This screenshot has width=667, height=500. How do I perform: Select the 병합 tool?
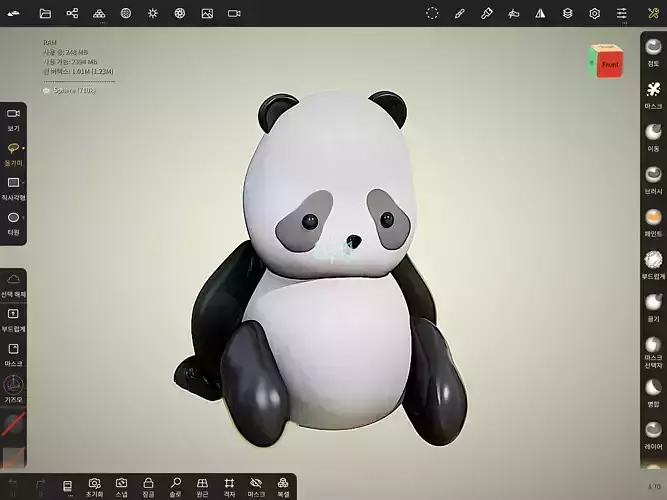[653, 393]
